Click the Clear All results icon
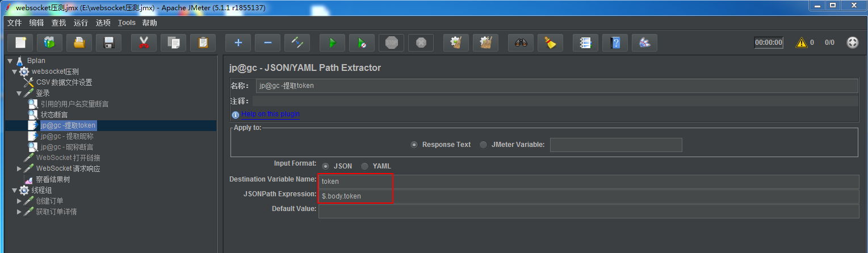Image resolution: width=868 pixels, height=253 pixels. pos(485,43)
